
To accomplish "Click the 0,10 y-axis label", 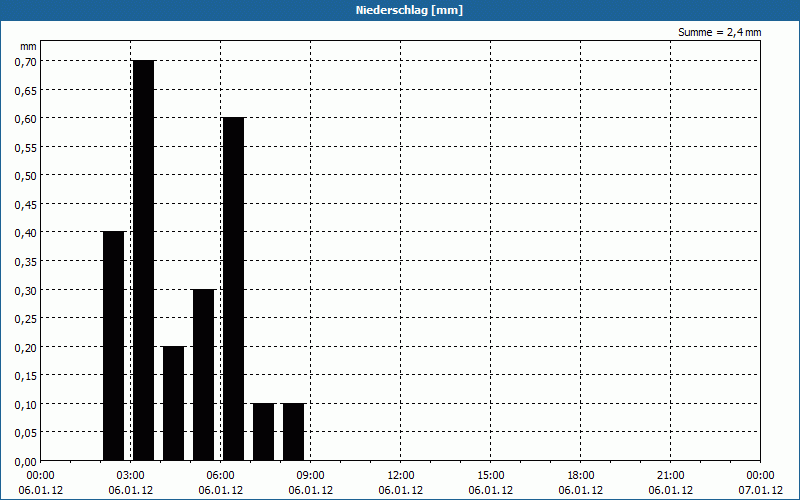I will pyautogui.click(x=26, y=405).
